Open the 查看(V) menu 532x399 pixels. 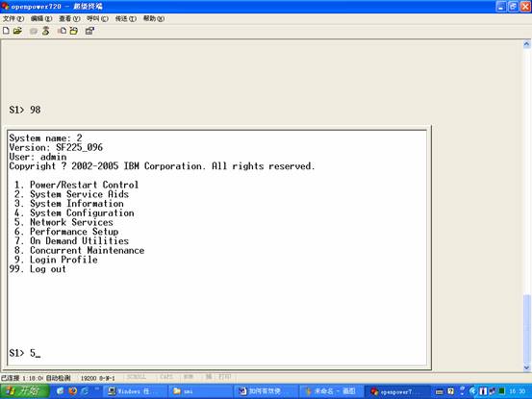point(69,18)
